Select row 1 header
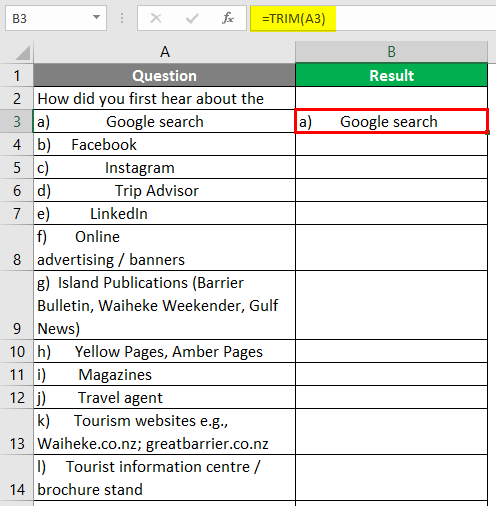This screenshot has width=496, height=506. [x=17, y=75]
